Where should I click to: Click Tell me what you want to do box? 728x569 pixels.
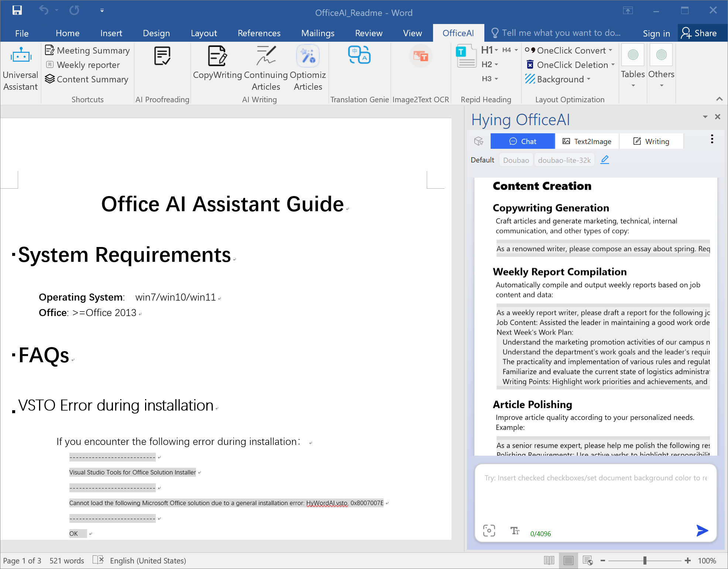(x=556, y=33)
